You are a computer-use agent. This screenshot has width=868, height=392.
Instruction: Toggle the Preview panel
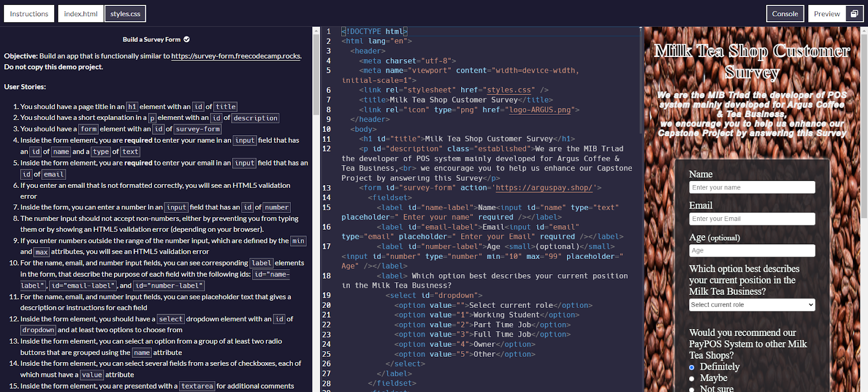827,14
